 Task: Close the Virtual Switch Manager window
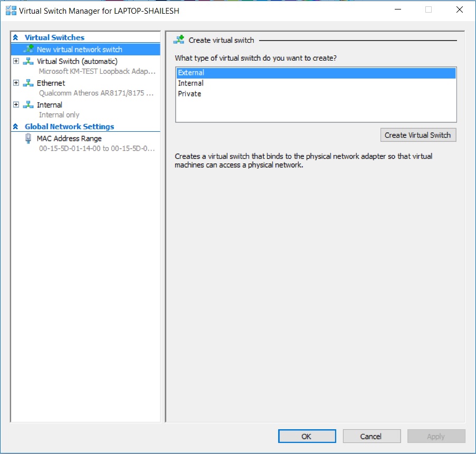click(x=460, y=9)
